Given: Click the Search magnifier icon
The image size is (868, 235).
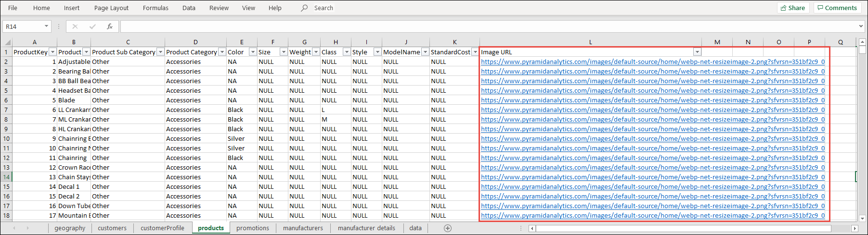Looking at the screenshot, I should 304,8.
